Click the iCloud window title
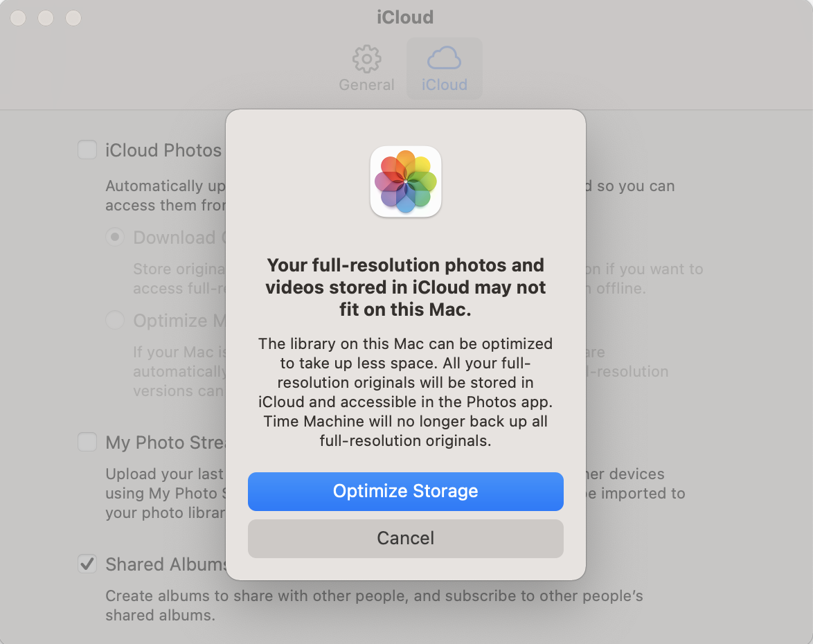 [405, 17]
